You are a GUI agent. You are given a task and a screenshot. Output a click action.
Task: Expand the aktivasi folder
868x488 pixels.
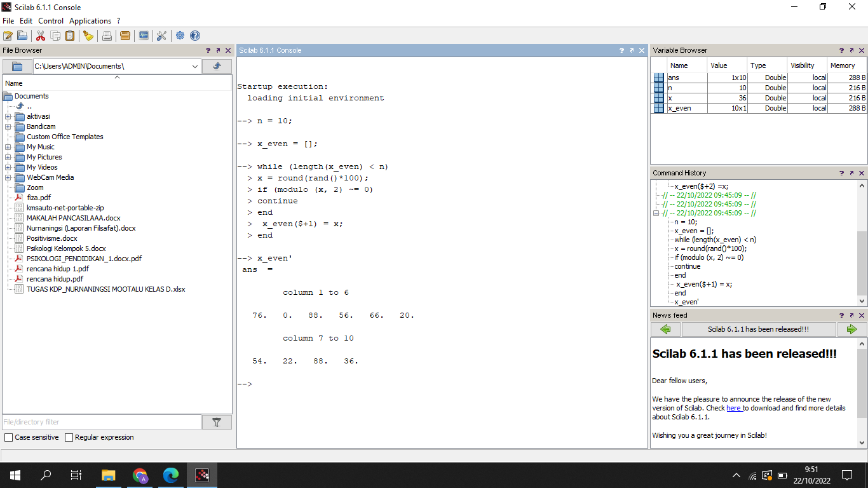coord(8,116)
